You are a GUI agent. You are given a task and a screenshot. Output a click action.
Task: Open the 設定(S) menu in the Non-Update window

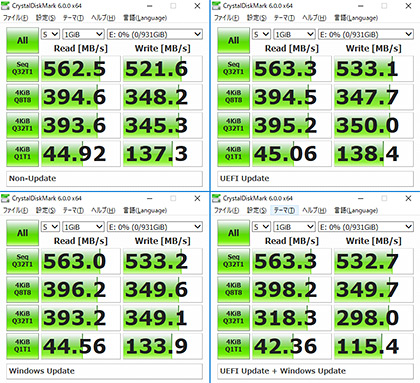46,18
